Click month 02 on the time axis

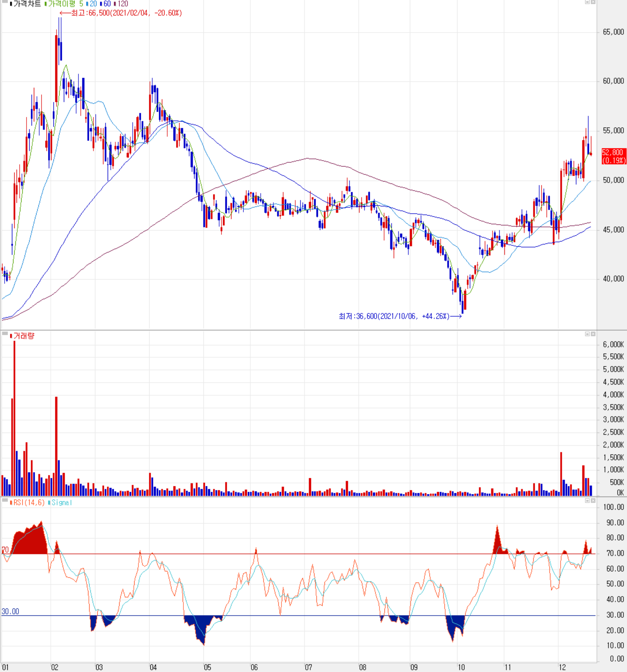point(55,667)
